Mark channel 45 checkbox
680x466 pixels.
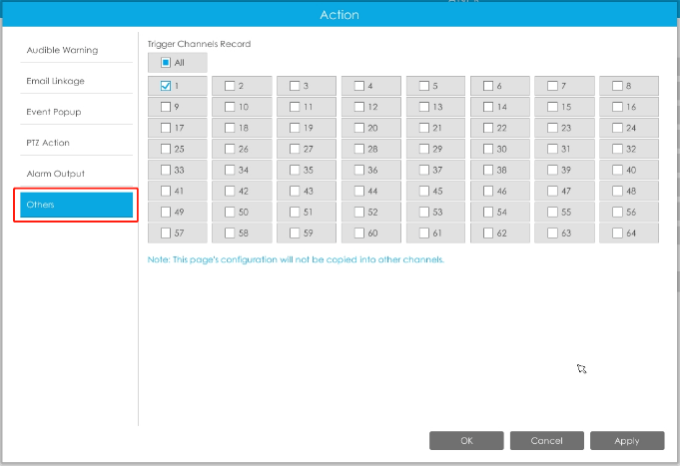coord(424,191)
